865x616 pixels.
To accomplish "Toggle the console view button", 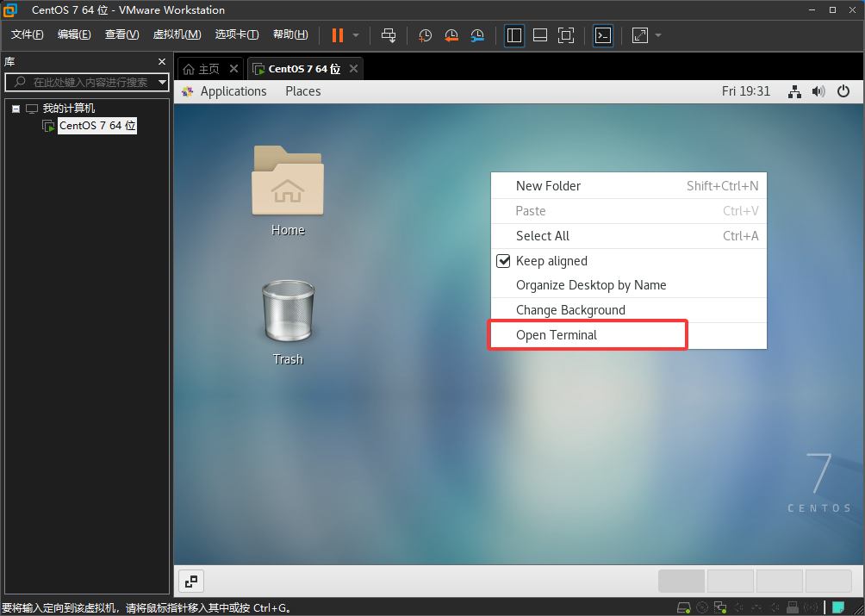I will click(x=603, y=35).
